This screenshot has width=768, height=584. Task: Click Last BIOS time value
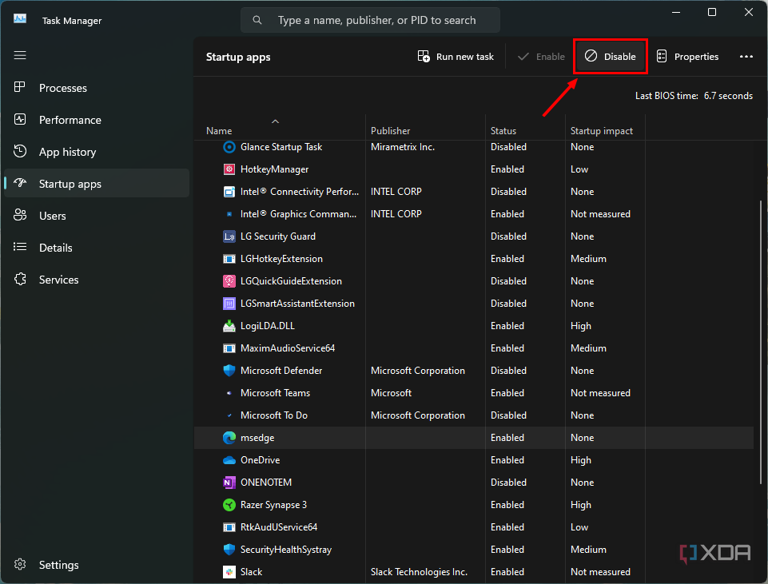tap(728, 96)
